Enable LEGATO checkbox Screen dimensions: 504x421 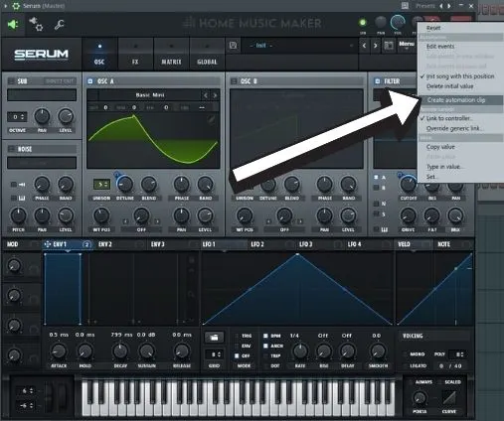coord(405,365)
